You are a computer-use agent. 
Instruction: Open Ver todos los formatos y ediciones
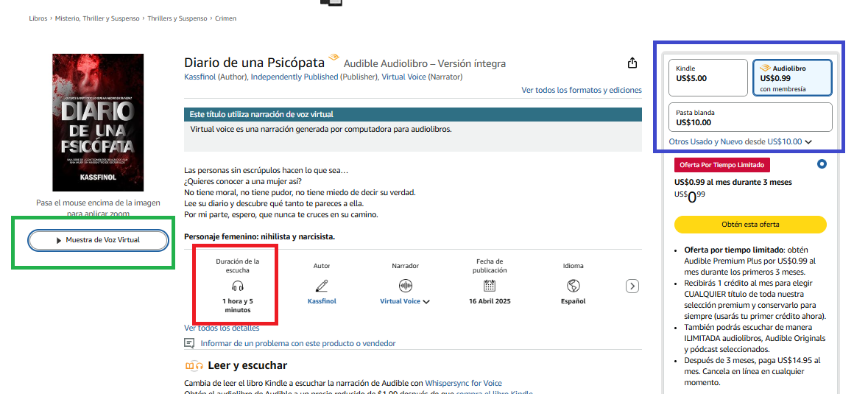[x=582, y=90]
